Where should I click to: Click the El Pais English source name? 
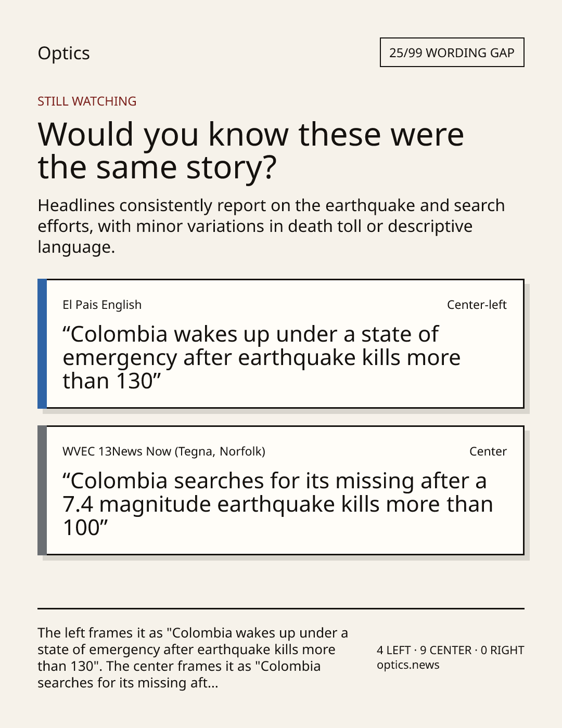[x=102, y=305]
